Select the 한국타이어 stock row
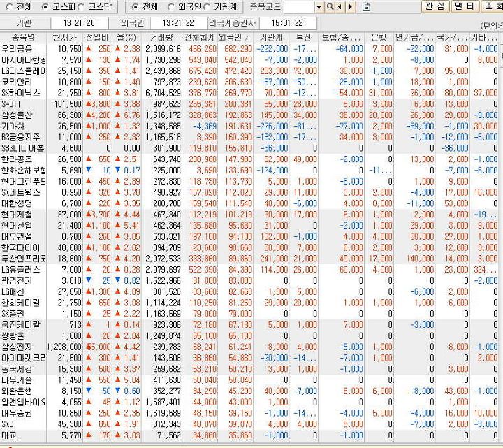The image size is (503, 448). (249, 247)
